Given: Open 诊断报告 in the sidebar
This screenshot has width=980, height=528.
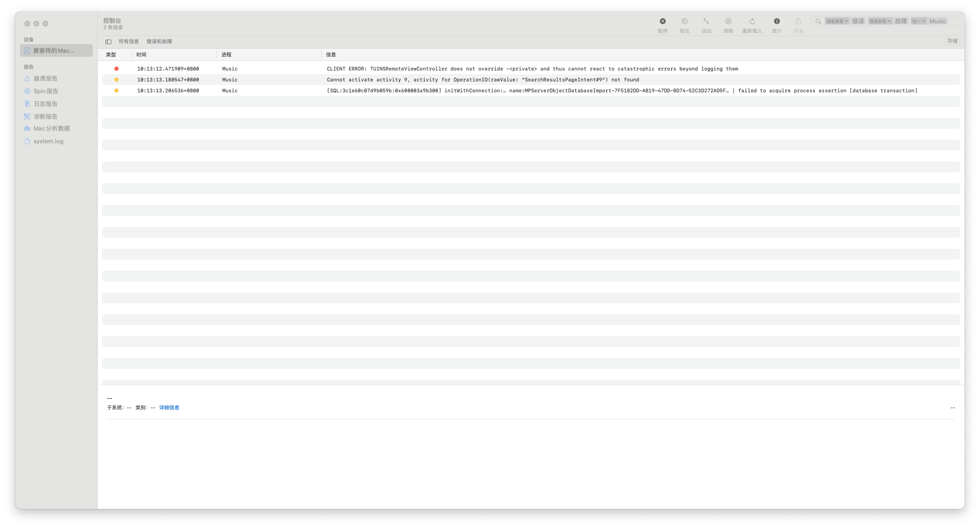Looking at the screenshot, I should pyautogui.click(x=45, y=117).
